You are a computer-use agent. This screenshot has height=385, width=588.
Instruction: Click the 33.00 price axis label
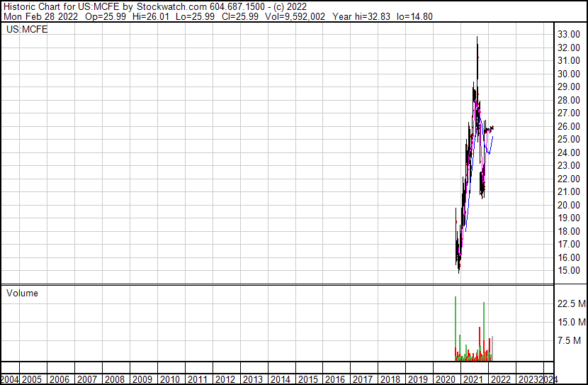point(569,34)
